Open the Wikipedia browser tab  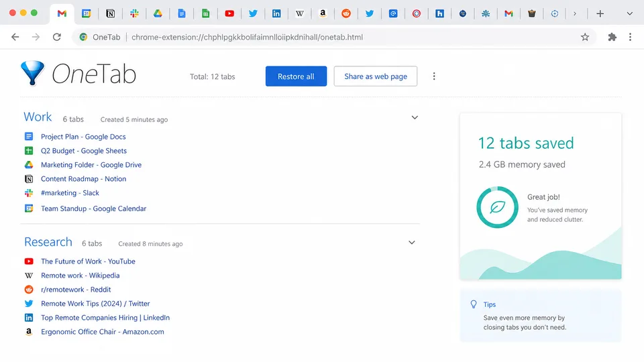pyautogui.click(x=300, y=13)
